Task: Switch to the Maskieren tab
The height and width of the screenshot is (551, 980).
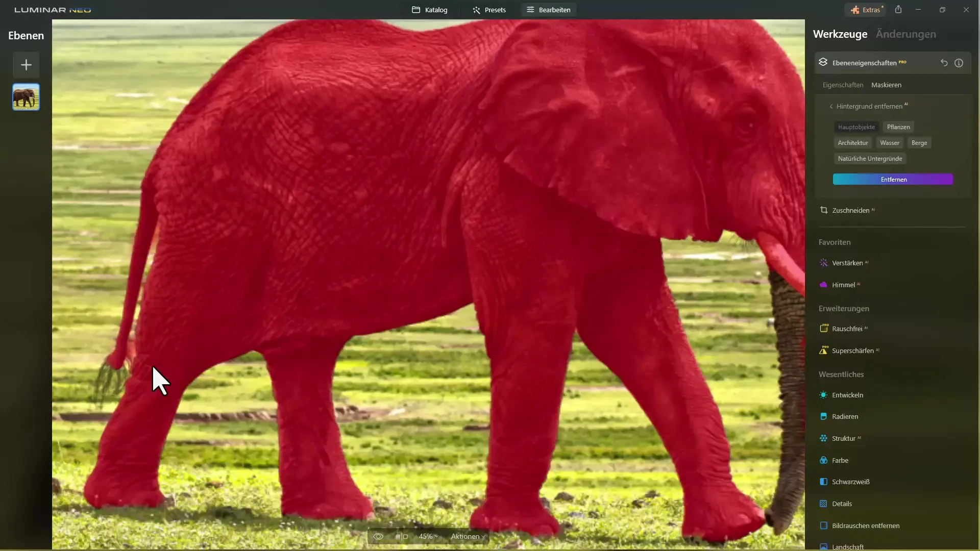Action: 886,85
